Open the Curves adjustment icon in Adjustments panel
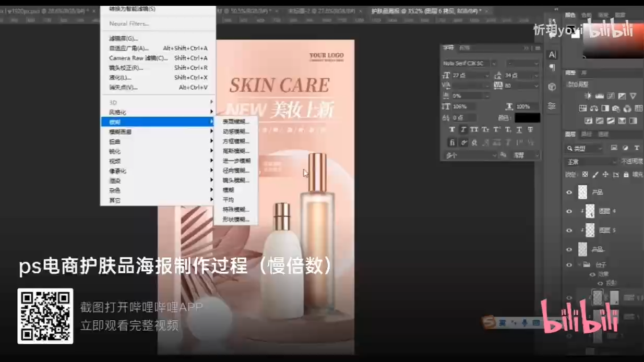The height and width of the screenshot is (362, 644). [611, 96]
